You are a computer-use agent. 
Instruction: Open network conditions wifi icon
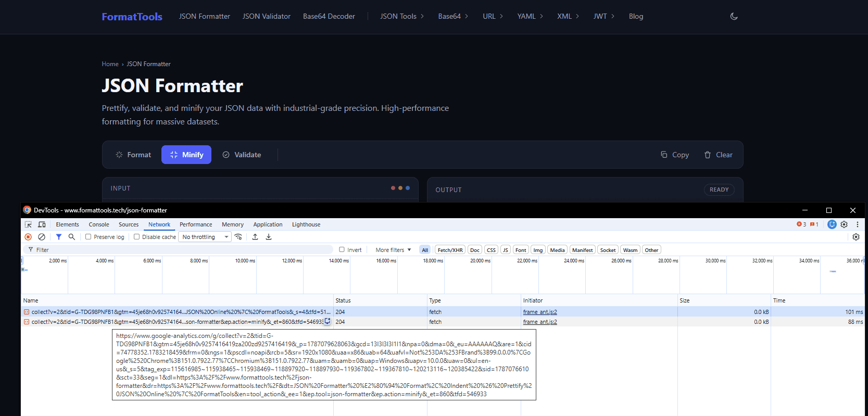click(x=238, y=237)
